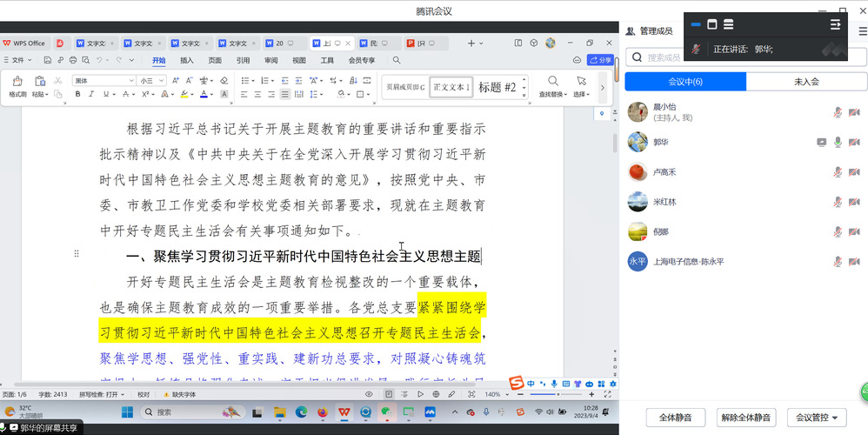The width and height of the screenshot is (868, 435).
Task: Click the Bold formatting button
Action: 78,94
